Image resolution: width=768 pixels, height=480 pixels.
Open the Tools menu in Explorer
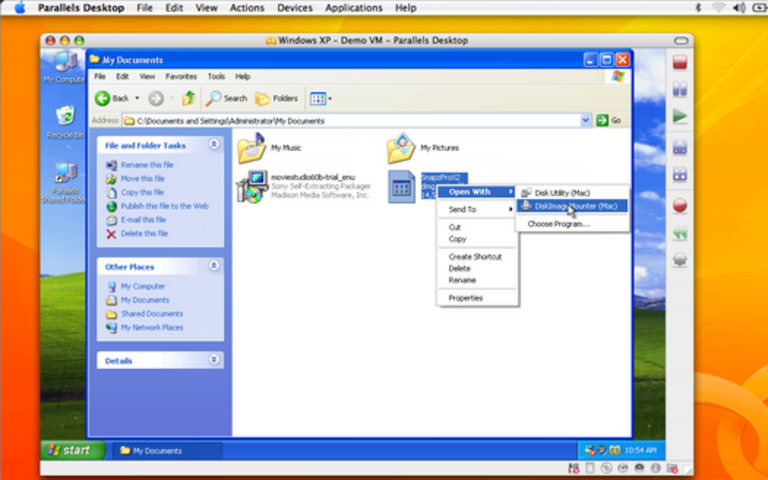216,76
